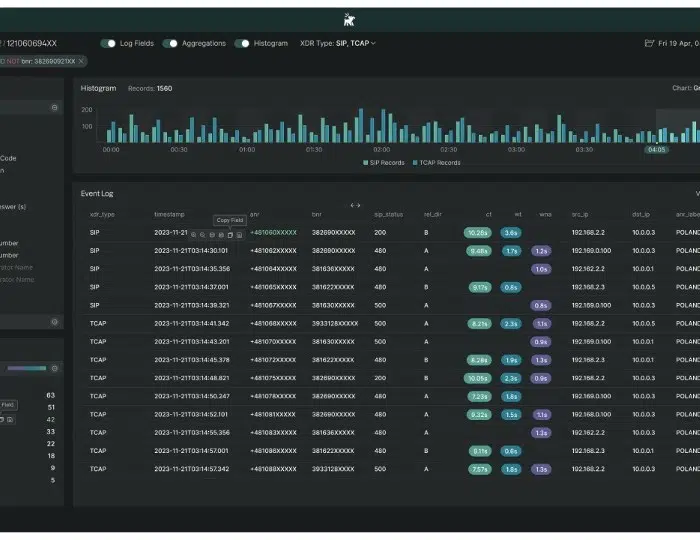Click the green anr value +481060XXXXX
The width and height of the screenshot is (700, 540).
tap(273, 233)
